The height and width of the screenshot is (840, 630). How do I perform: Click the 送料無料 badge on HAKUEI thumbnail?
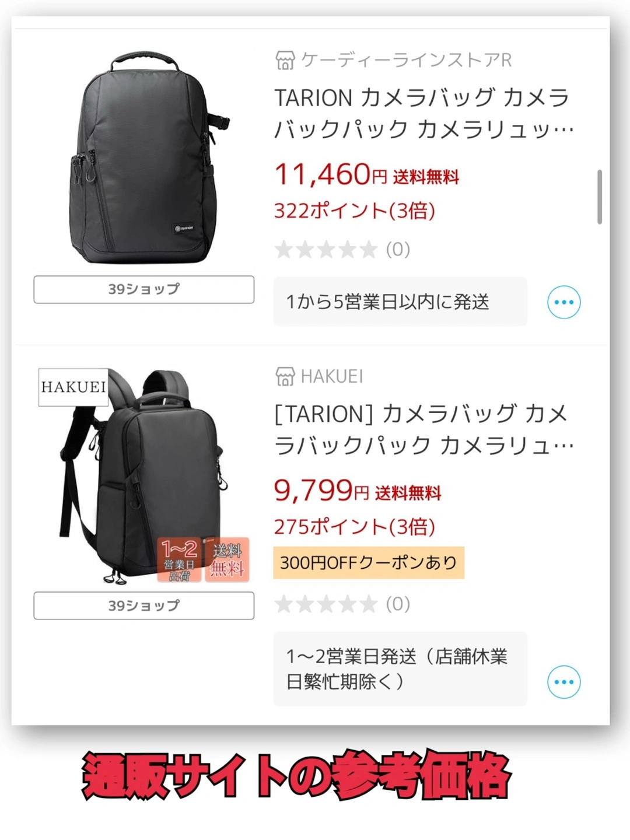pyautogui.click(x=227, y=560)
